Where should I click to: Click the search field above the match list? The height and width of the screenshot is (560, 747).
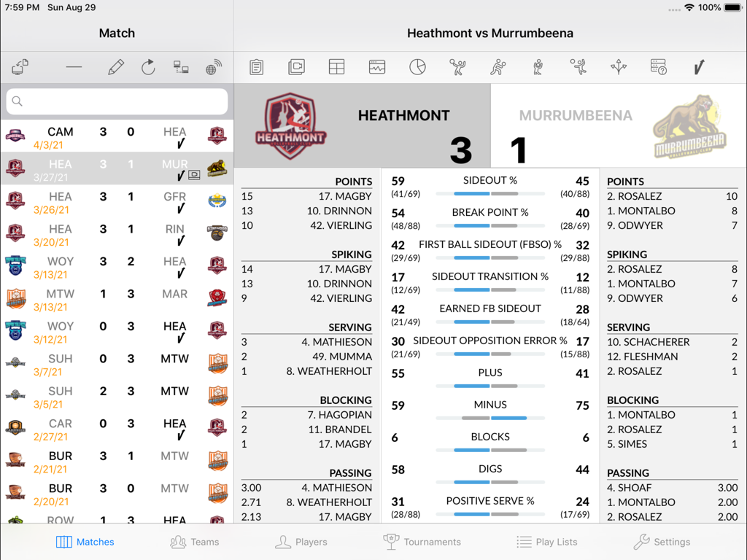click(x=117, y=101)
